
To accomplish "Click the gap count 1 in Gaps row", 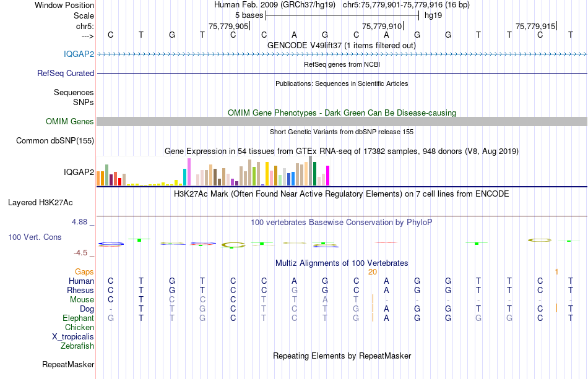I will point(556,272).
